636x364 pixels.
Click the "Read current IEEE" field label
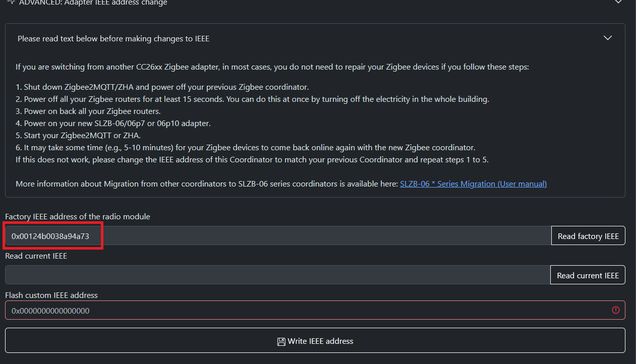[36, 256]
